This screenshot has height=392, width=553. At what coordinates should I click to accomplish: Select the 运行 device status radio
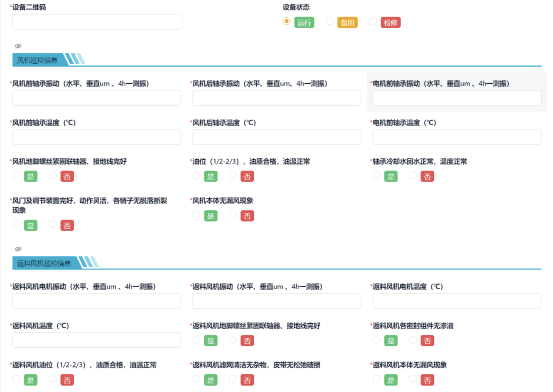pyautogui.click(x=287, y=21)
